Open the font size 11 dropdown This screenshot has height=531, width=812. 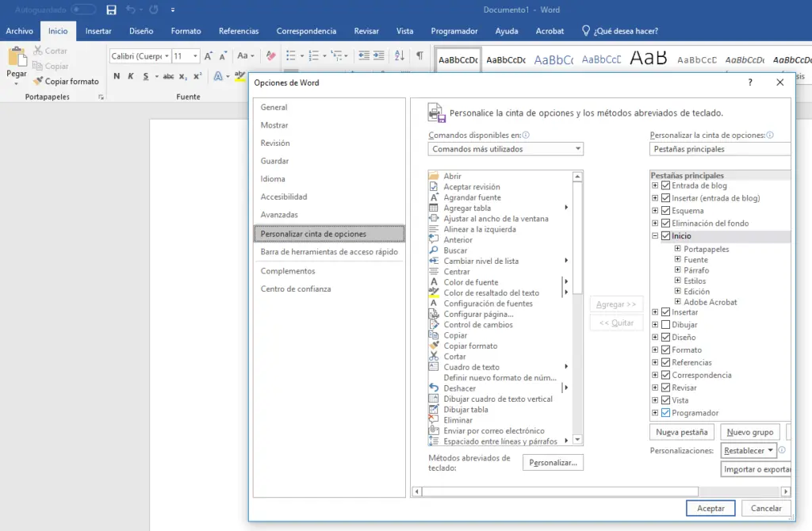pyautogui.click(x=195, y=56)
